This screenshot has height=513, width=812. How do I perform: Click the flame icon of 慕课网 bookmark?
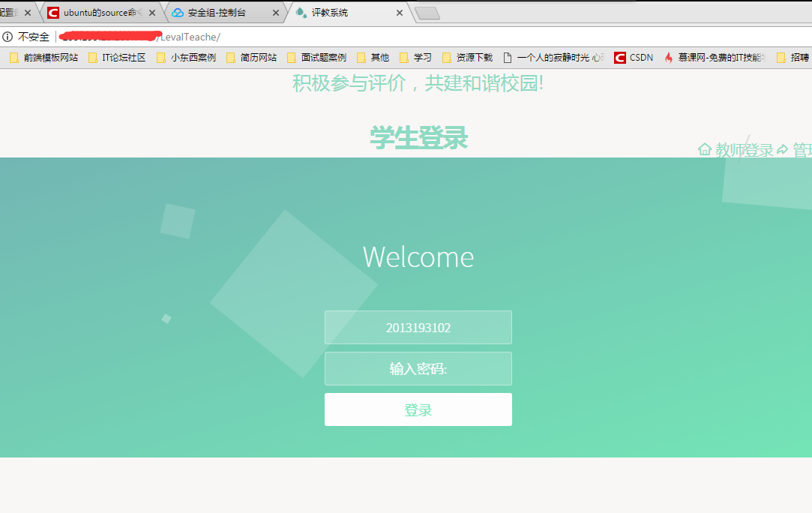pyautogui.click(x=669, y=57)
